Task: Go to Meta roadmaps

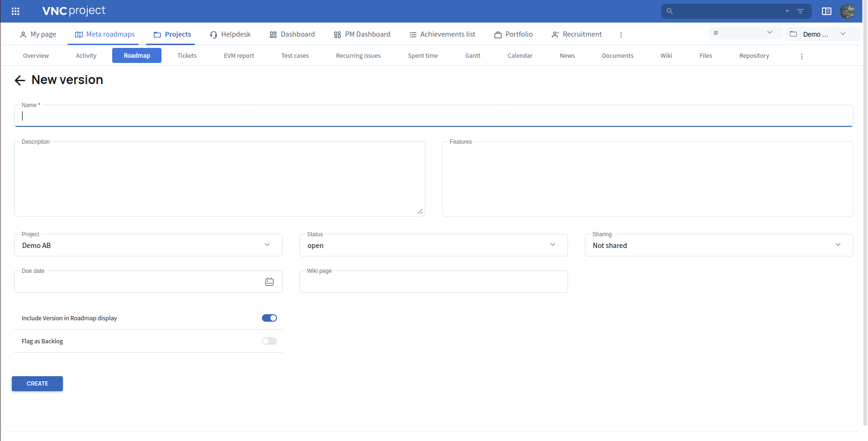Action: click(x=105, y=34)
